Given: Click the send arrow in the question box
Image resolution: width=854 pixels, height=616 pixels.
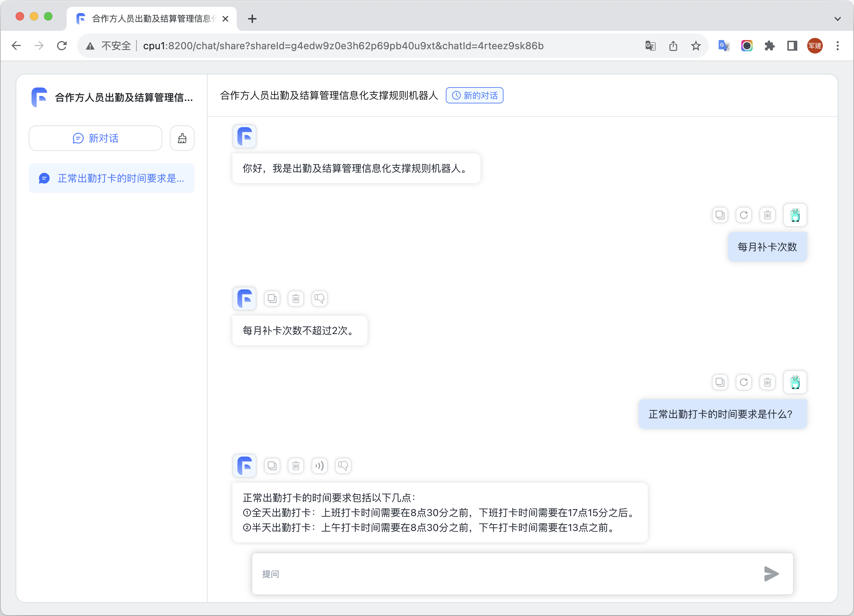Looking at the screenshot, I should [x=771, y=573].
